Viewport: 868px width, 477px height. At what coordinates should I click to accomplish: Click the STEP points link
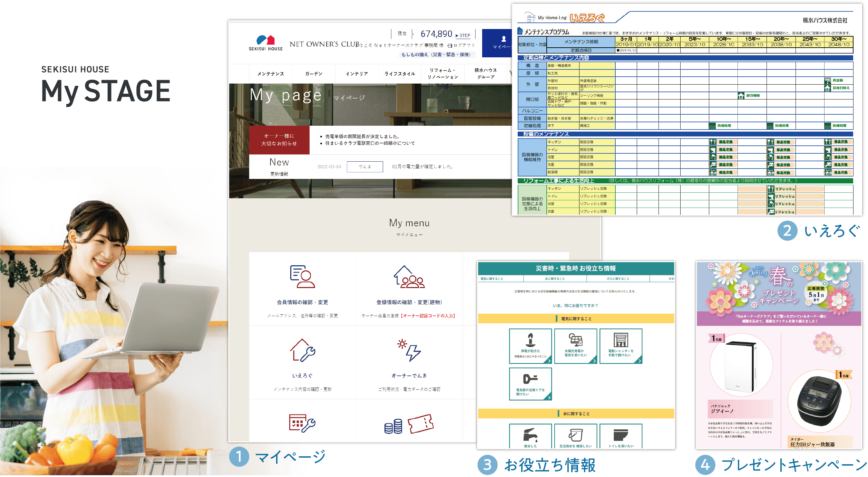click(x=463, y=36)
